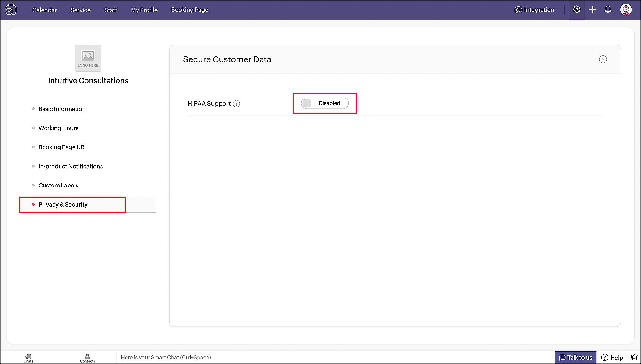Open notifications bell icon
Viewport: 641px width, 364px height.
[608, 10]
